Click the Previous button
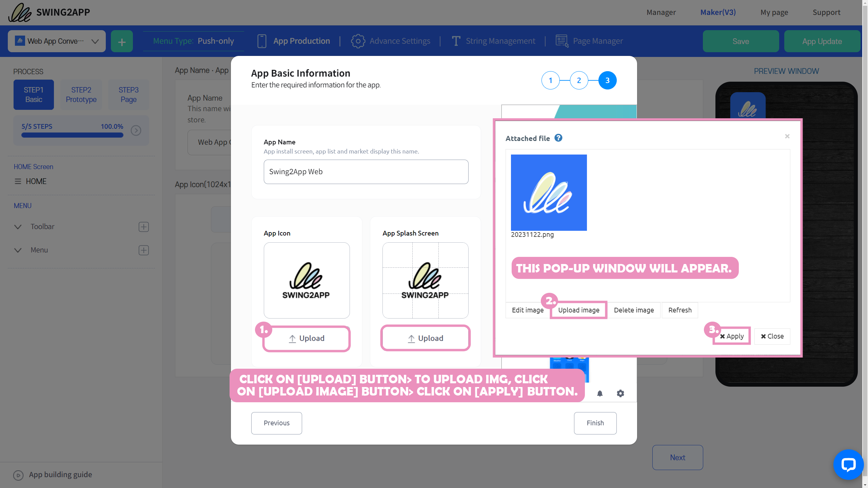 click(276, 423)
